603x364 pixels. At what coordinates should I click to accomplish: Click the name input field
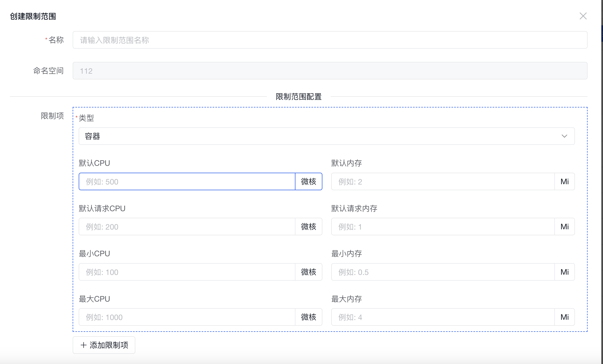point(330,40)
